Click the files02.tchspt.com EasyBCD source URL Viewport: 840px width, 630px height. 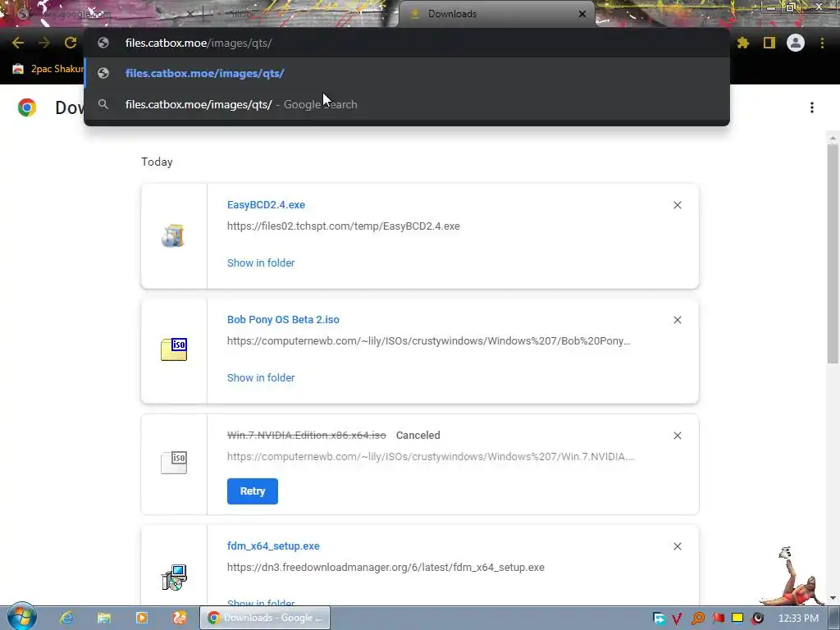click(x=344, y=226)
